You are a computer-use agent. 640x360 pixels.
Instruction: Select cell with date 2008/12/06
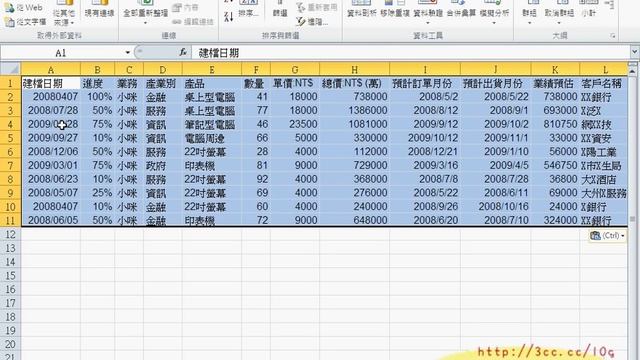(51, 151)
